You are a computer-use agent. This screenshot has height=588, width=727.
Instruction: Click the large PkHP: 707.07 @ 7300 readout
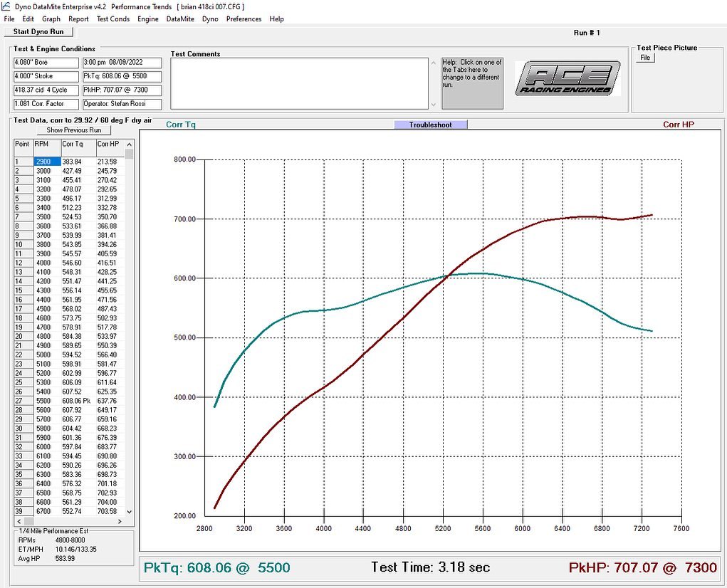click(642, 567)
